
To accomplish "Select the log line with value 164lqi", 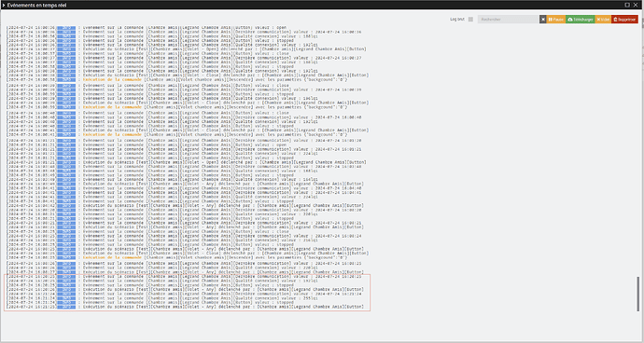I will pyautogui.click(x=162, y=179).
